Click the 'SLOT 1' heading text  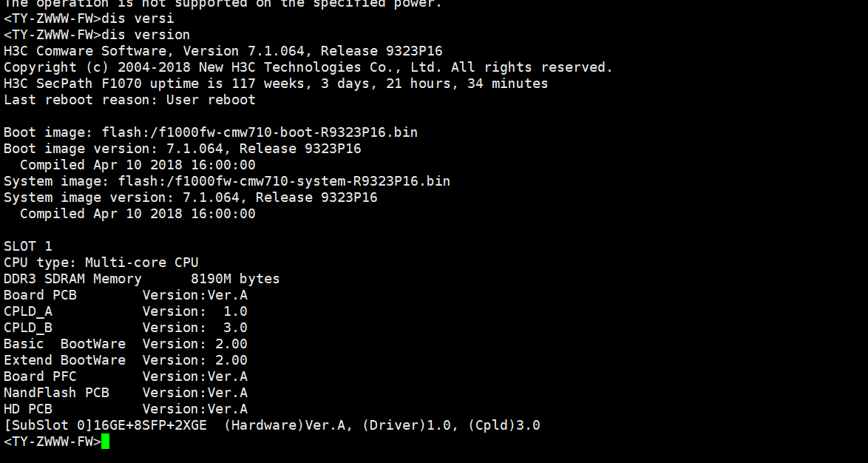pyautogui.click(x=27, y=246)
